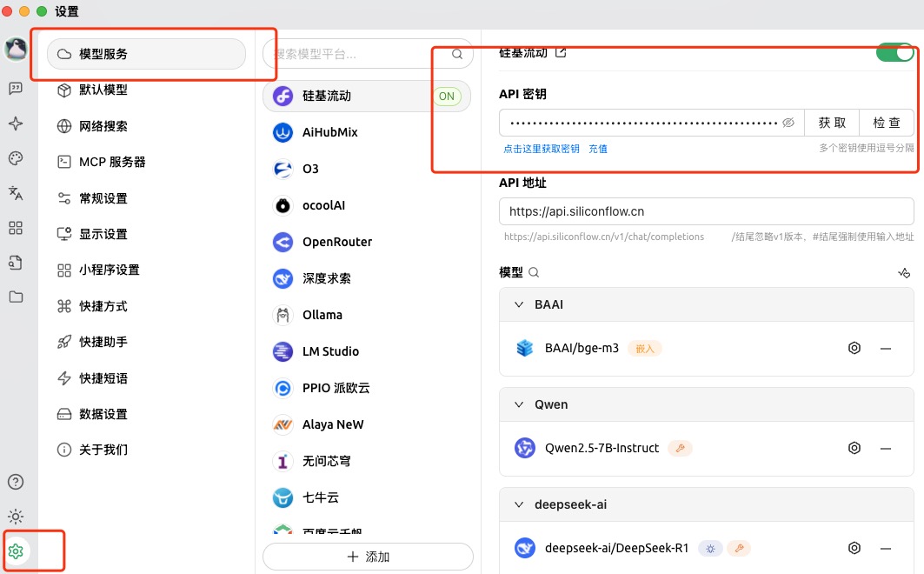Select ocoolAI provider

(367, 205)
